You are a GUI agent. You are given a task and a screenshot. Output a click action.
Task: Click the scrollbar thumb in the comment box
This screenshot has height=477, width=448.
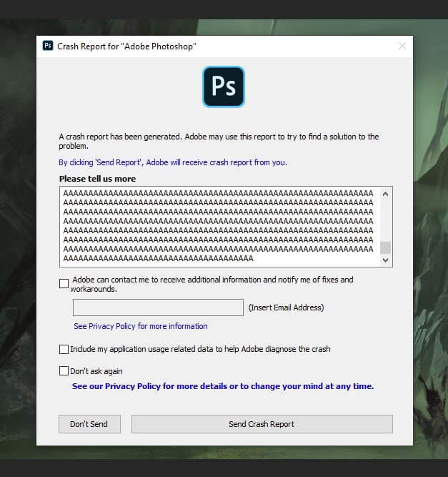point(385,247)
